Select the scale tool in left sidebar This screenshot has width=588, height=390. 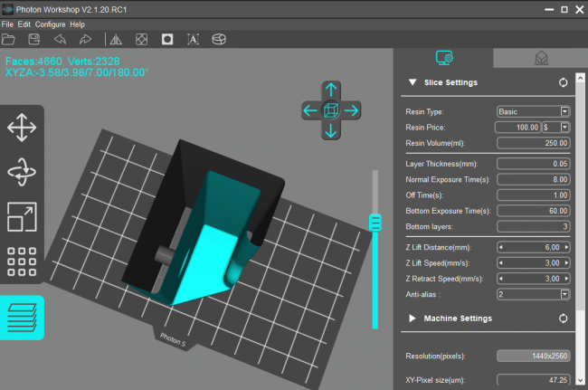[21, 217]
